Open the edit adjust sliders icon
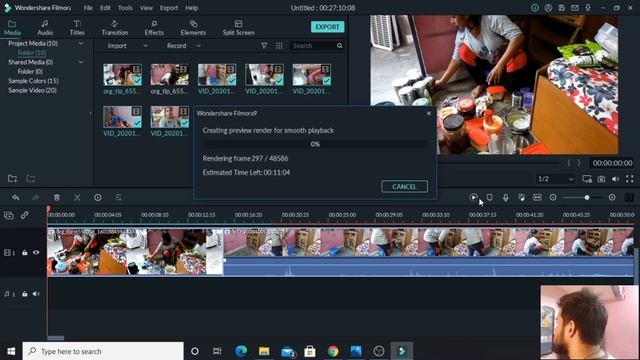Screen dimensions: 640x360 pos(118,198)
